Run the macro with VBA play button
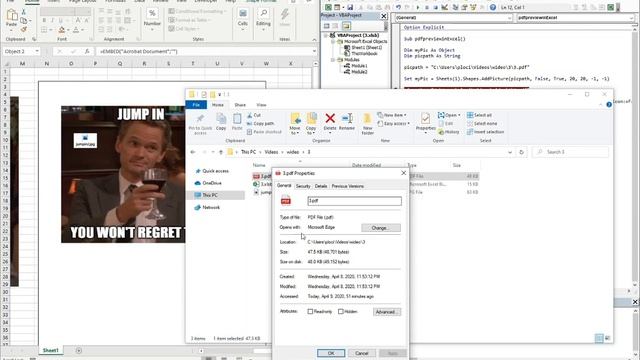The width and height of the screenshot is (640, 360). click(418, 7)
